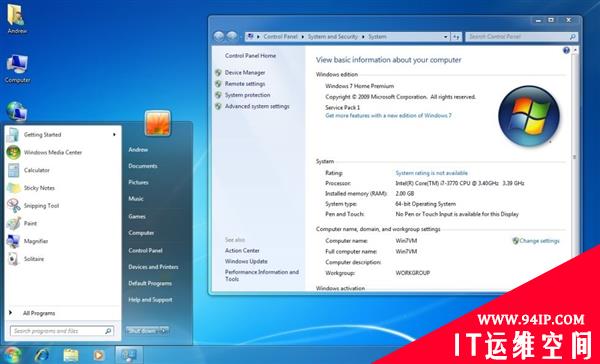Open Action Center link
The width and height of the screenshot is (600, 364).
(242, 250)
